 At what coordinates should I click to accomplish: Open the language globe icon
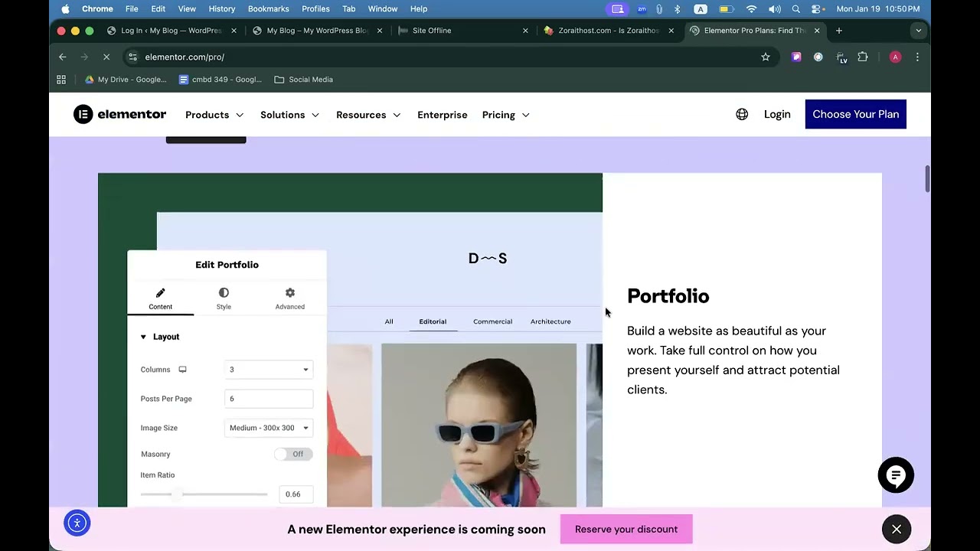(x=742, y=114)
